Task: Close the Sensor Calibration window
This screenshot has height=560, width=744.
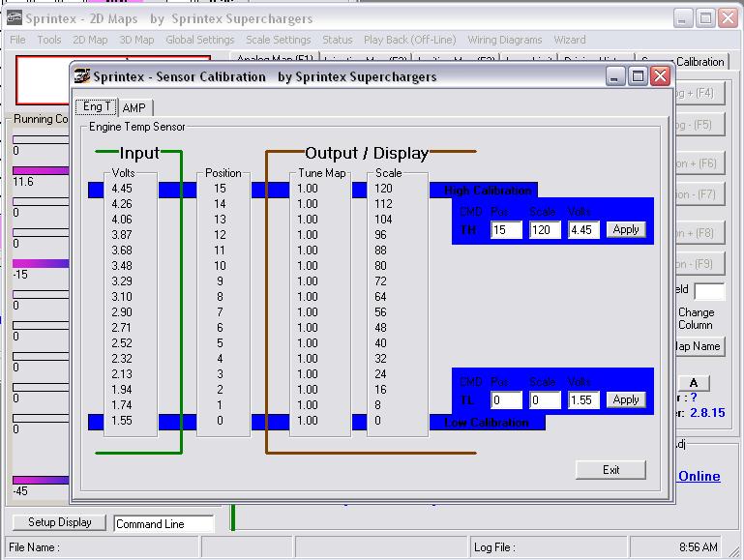Action: pos(660,75)
